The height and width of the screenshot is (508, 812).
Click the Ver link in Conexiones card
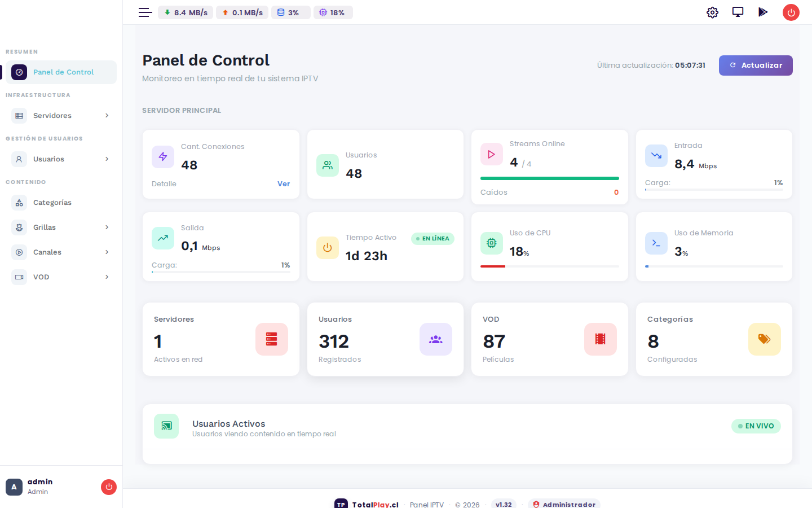(284, 184)
